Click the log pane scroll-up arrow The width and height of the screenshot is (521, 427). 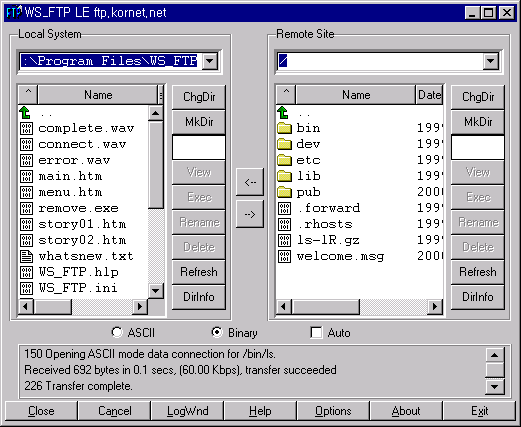pos(495,355)
